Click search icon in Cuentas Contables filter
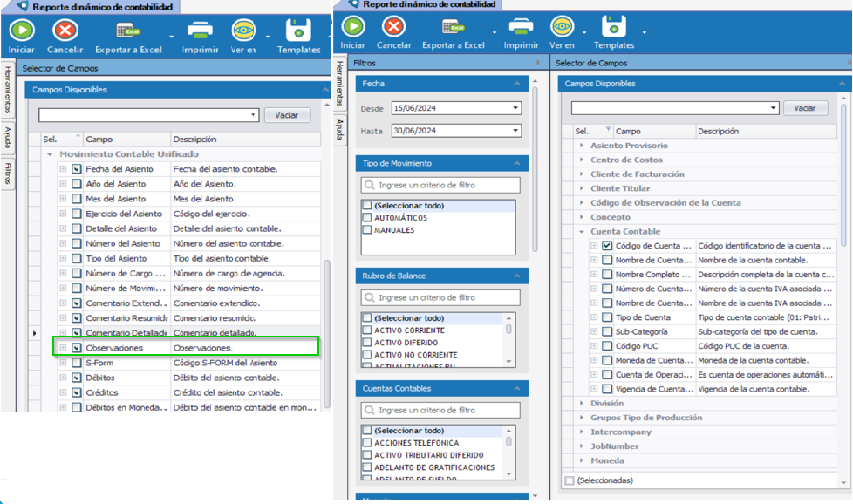Image resolution: width=853 pixels, height=504 pixels. [370, 411]
